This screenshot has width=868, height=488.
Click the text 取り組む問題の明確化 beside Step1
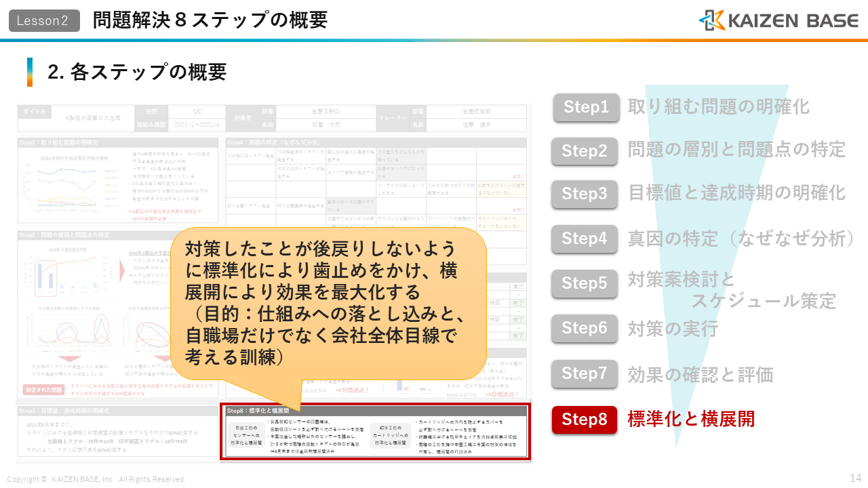pos(719,106)
